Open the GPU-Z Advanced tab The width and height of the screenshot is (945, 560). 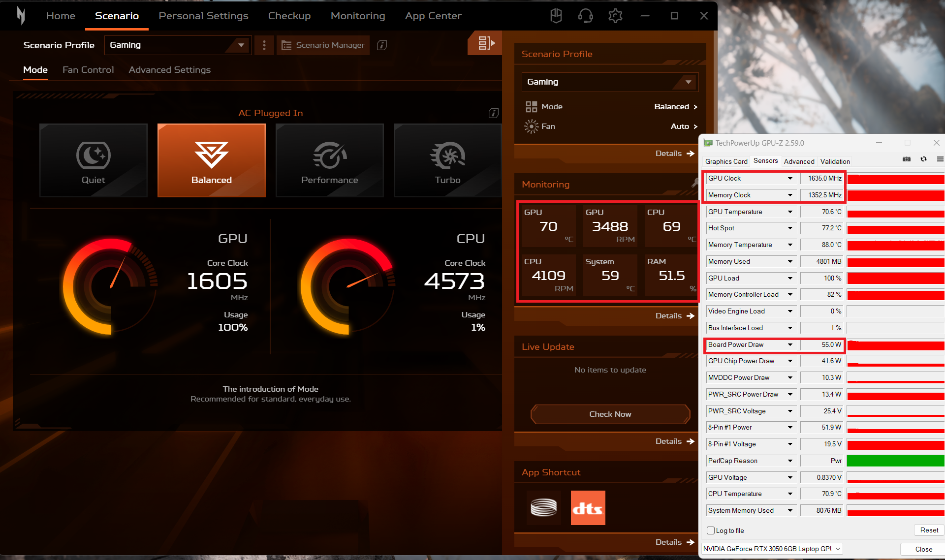coord(799,161)
